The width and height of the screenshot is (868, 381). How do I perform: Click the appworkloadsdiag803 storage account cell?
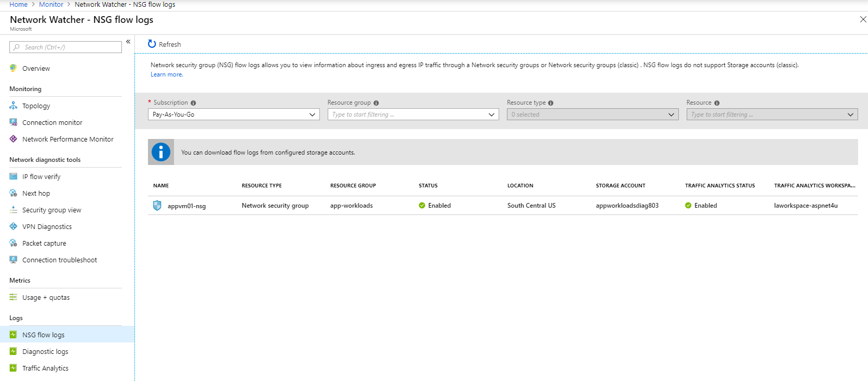tap(627, 206)
